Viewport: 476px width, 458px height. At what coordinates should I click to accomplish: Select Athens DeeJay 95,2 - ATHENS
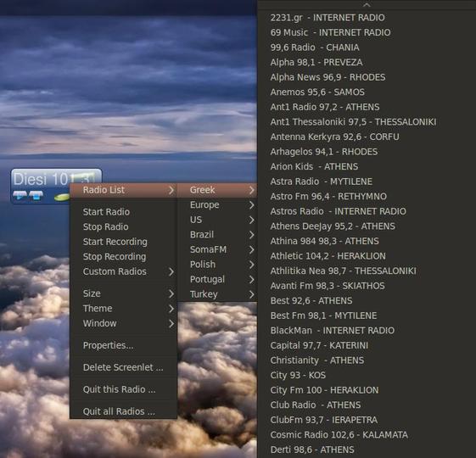pos(367,226)
